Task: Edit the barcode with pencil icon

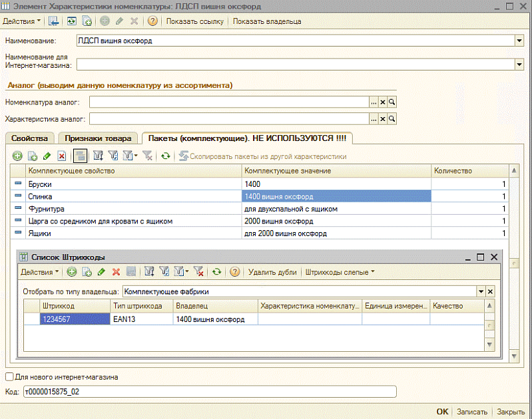Action: 101,271
